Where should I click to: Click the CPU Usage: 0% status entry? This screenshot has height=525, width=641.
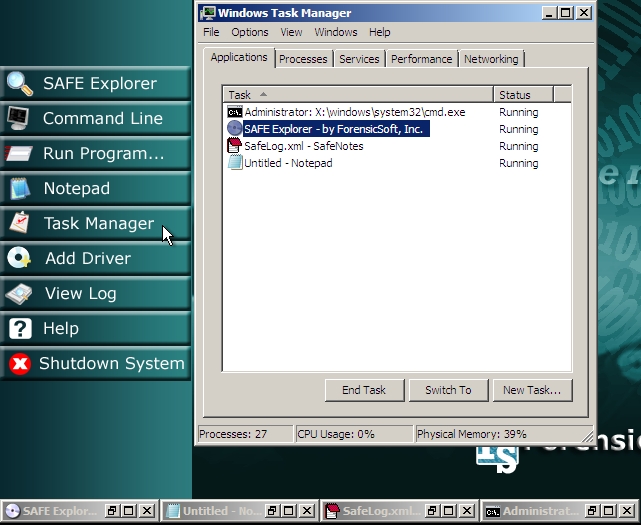[354, 434]
